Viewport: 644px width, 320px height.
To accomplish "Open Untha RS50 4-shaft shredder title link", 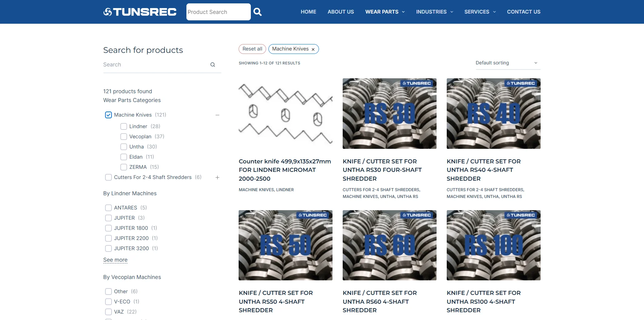I will pyautogui.click(x=276, y=302).
